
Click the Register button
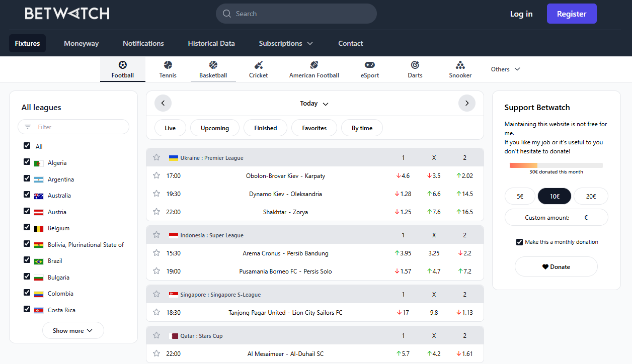[572, 14]
